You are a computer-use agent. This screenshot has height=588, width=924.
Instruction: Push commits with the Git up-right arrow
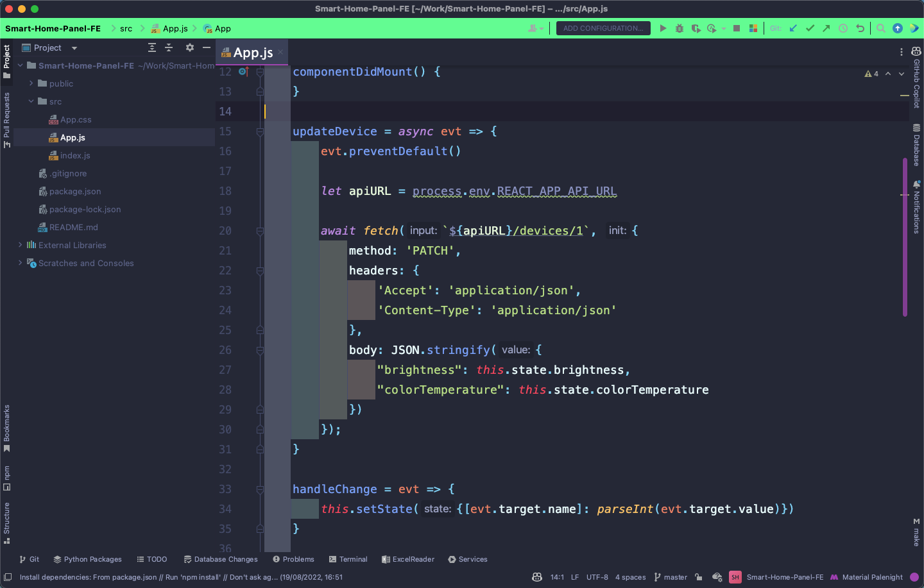(826, 28)
